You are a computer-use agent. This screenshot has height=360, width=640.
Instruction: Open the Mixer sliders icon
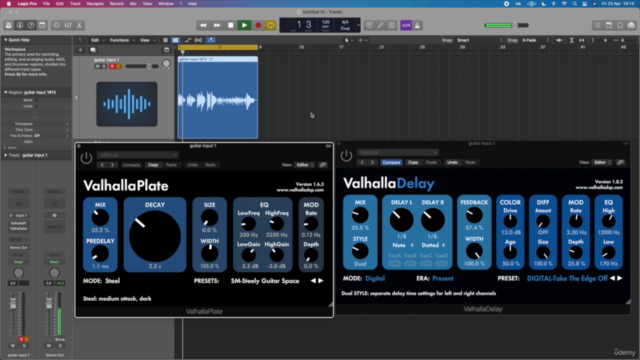[68, 25]
